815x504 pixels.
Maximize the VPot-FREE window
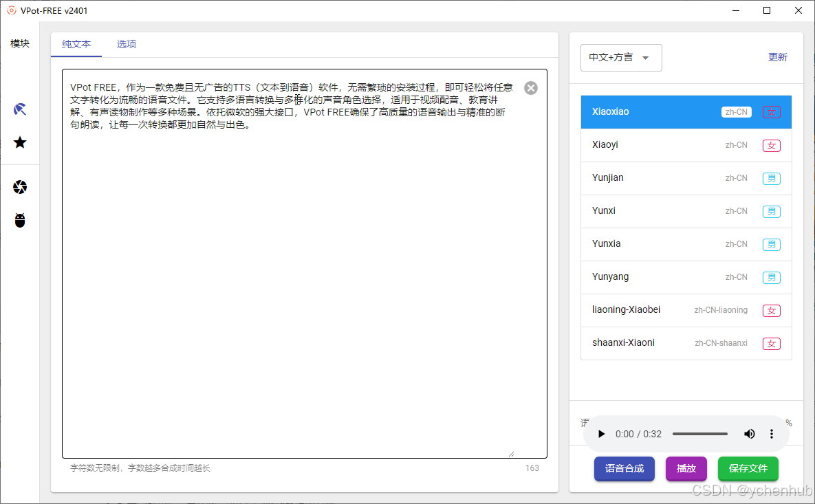(x=767, y=10)
